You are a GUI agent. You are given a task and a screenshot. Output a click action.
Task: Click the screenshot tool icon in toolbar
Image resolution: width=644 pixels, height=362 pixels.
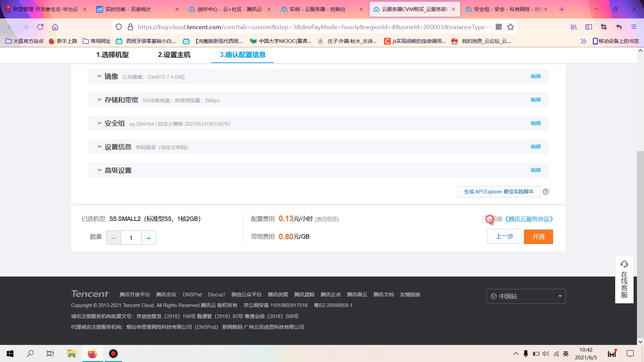(x=604, y=27)
